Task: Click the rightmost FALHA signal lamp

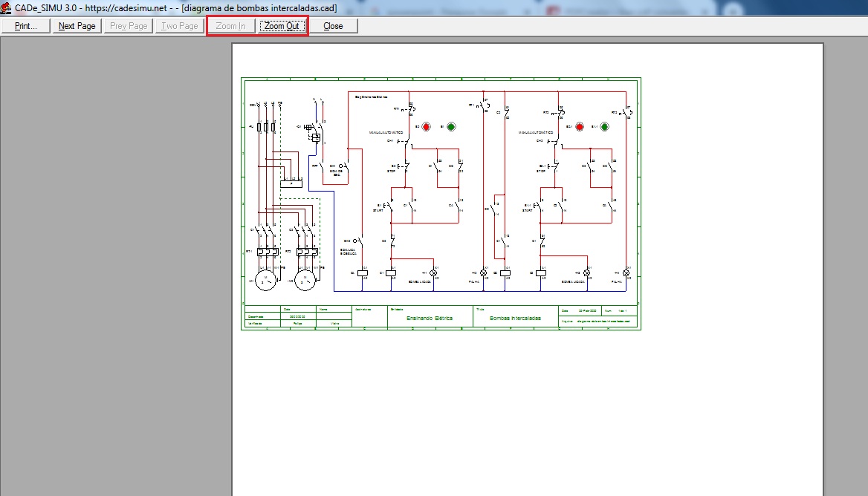Action: pos(626,273)
